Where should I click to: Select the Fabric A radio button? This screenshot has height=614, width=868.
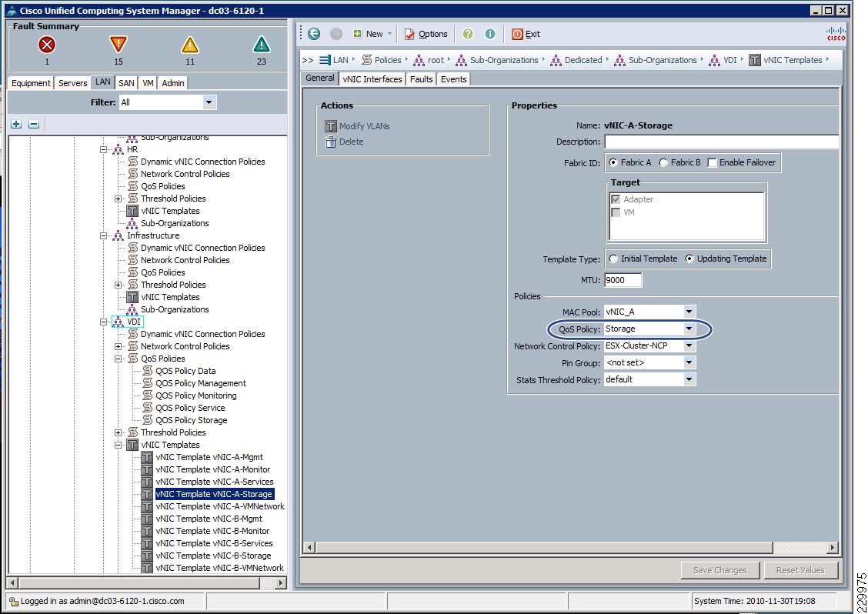click(x=613, y=163)
